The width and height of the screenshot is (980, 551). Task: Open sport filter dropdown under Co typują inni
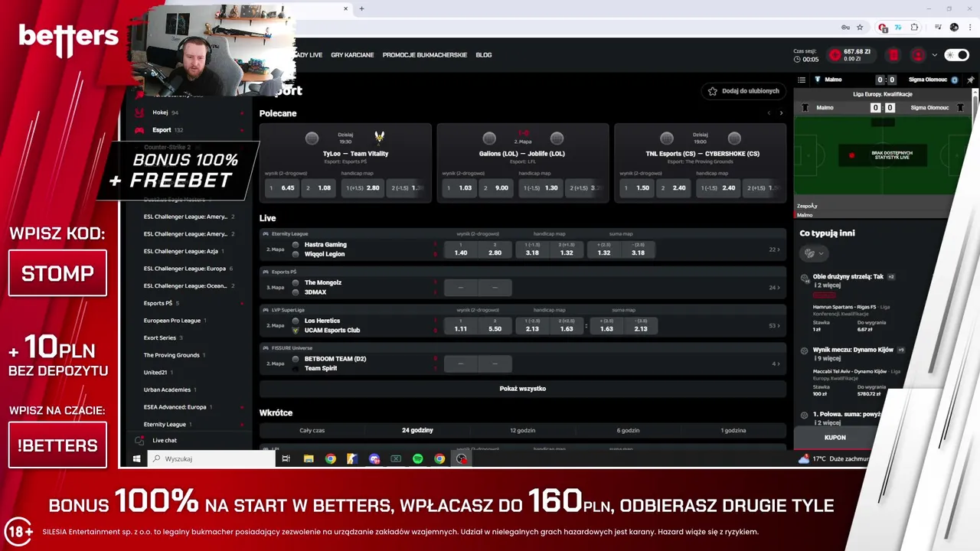(814, 253)
